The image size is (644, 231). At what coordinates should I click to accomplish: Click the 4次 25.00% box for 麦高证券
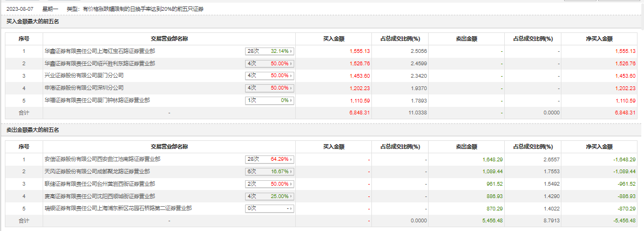pos(269,196)
